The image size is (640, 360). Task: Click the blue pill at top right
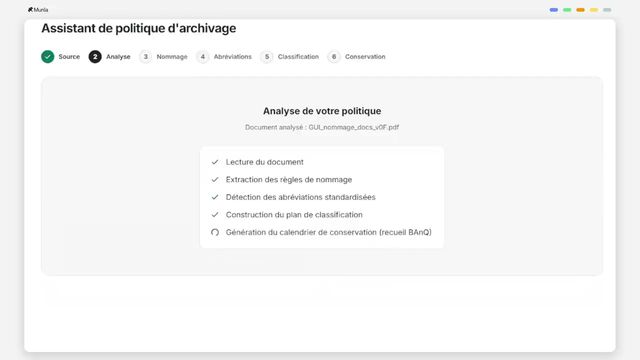point(554,10)
